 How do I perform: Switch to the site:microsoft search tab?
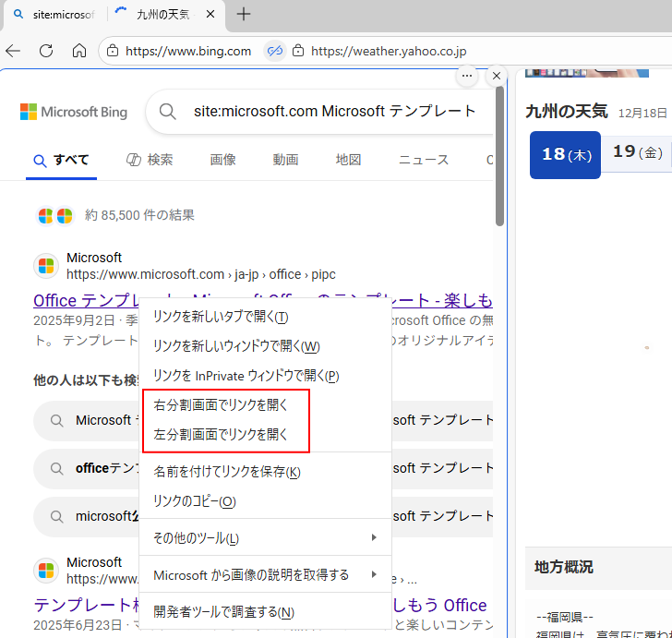[54, 15]
